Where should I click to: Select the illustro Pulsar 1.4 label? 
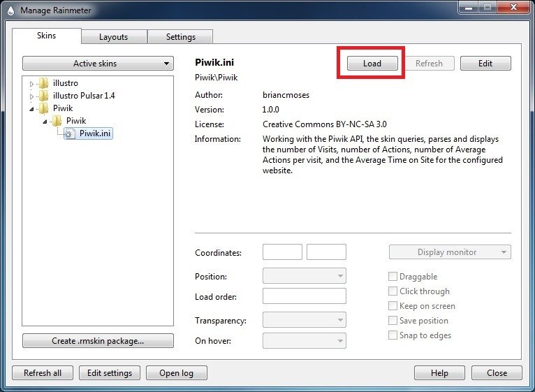(x=84, y=96)
